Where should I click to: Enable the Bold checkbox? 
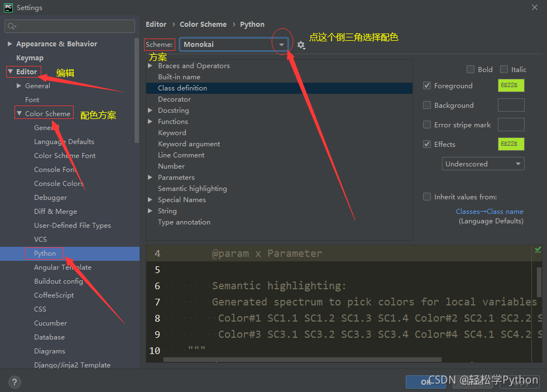471,69
